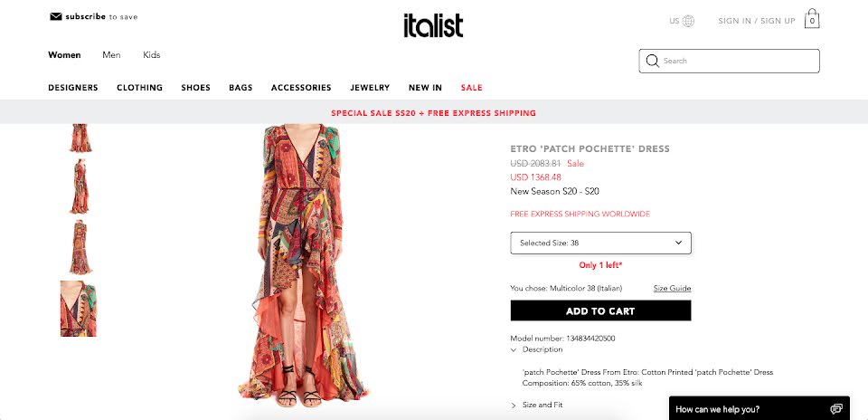Viewport: 868px width, 420px height.
Task: Open the shopping bag cart icon
Action: [x=812, y=19]
